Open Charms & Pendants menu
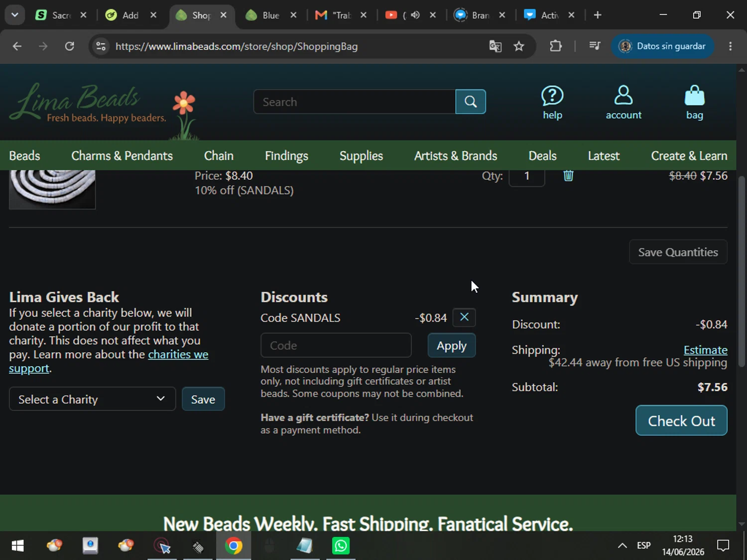The height and width of the screenshot is (560, 747). [122, 156]
